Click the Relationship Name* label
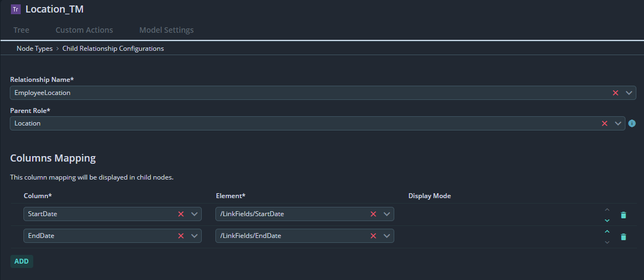644x280 pixels. click(42, 79)
